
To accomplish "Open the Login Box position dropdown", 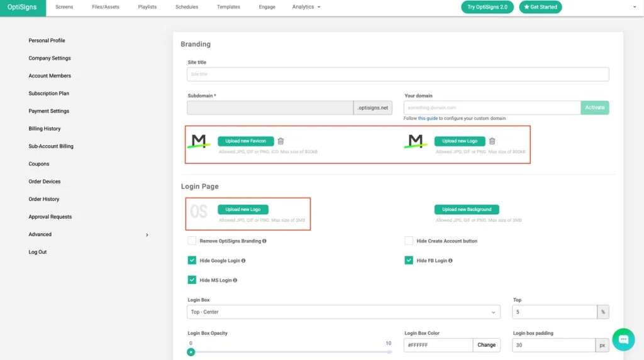I will pyautogui.click(x=343, y=312).
